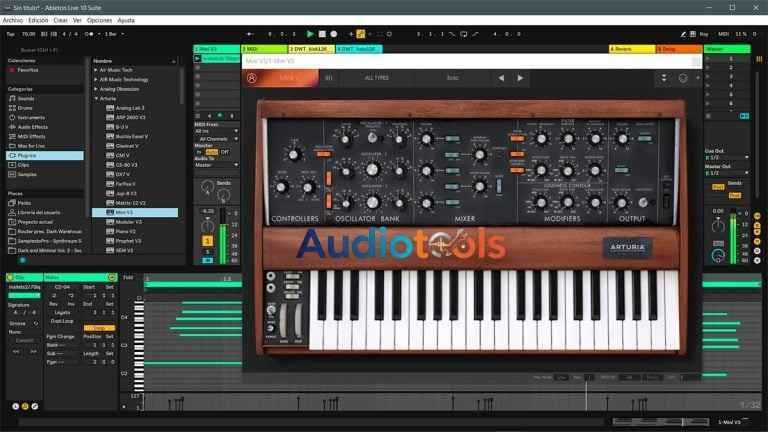
Task: Open Proyecto actual in Places
Action: point(30,222)
